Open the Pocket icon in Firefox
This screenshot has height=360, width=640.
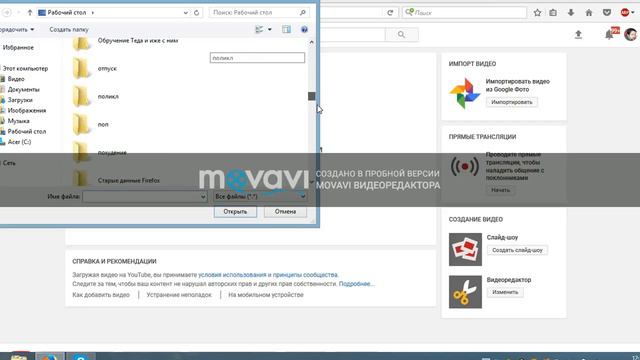click(x=607, y=13)
